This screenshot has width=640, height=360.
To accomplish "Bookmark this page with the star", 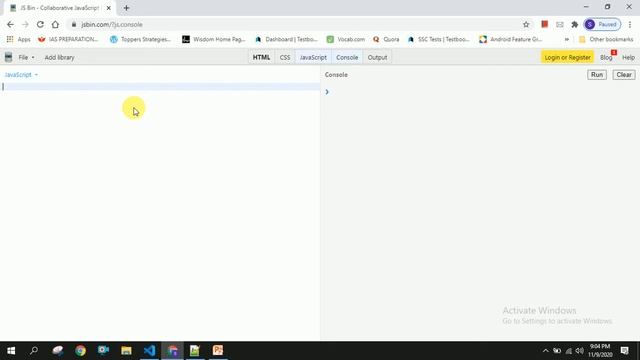I will tap(526, 24).
